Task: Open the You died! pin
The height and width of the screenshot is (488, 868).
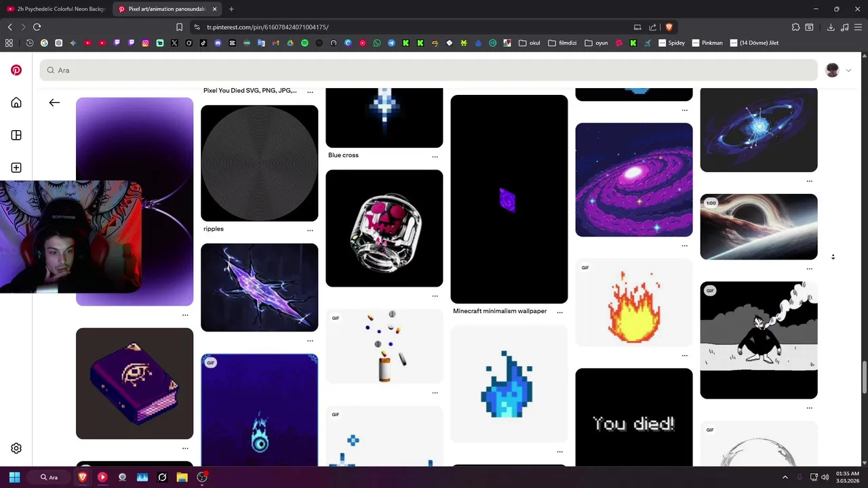Action: [633, 418]
